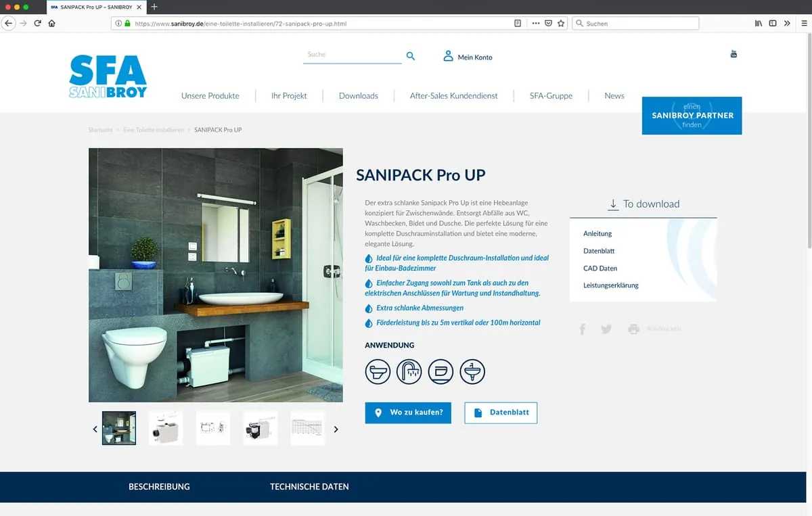Share the page on Facebook

(x=582, y=329)
